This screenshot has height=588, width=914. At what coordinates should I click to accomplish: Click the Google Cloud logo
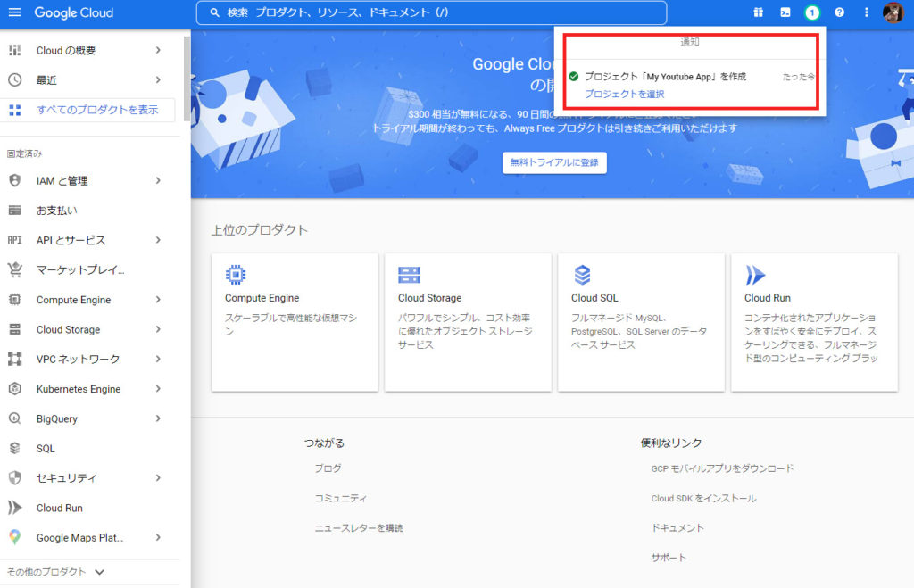pos(74,12)
